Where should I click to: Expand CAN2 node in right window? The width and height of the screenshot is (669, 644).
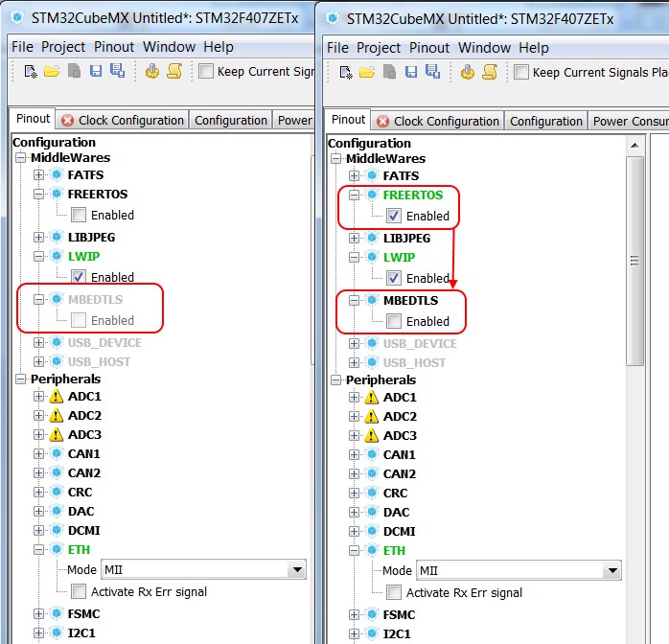354,473
